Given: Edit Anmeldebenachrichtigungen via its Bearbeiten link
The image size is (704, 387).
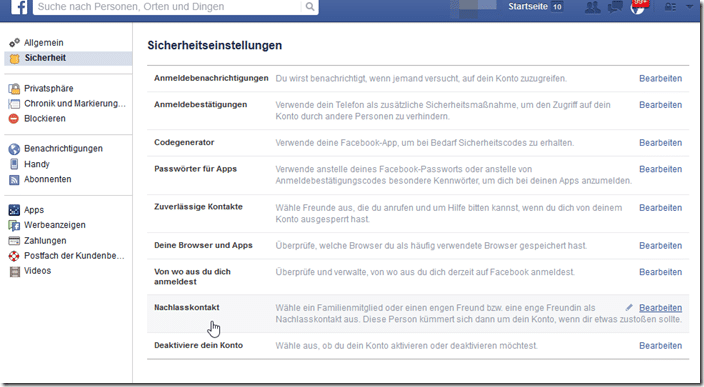Looking at the screenshot, I should point(660,79).
